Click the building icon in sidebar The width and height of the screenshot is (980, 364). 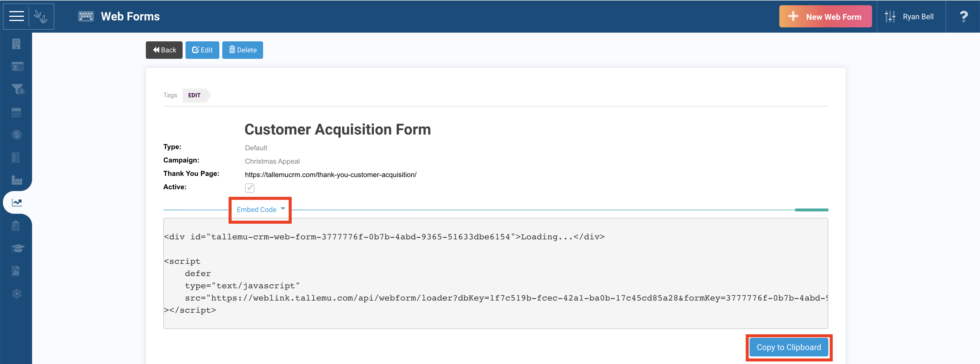tap(16, 44)
